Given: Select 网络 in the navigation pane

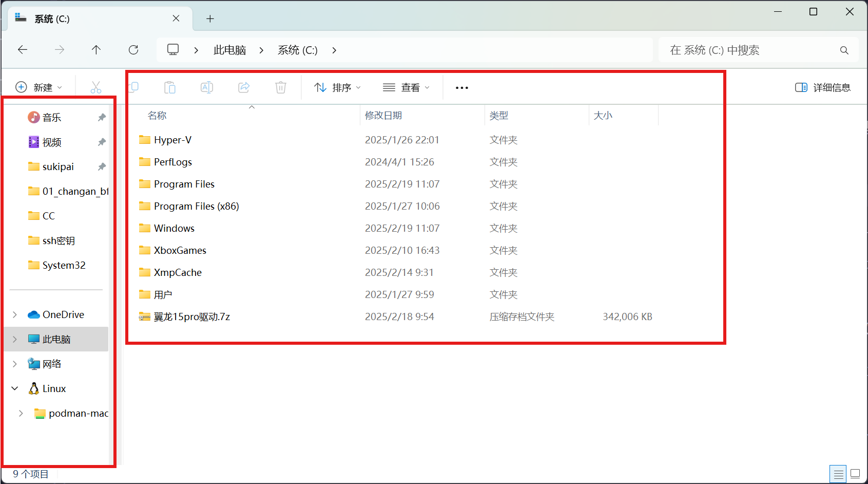Looking at the screenshot, I should tap(45, 364).
